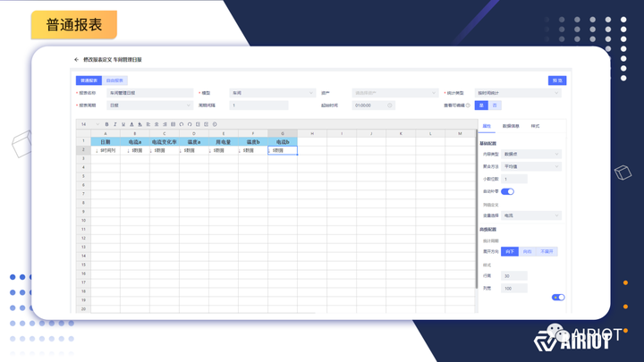Open the font size dropdown showing 14

tap(89, 124)
